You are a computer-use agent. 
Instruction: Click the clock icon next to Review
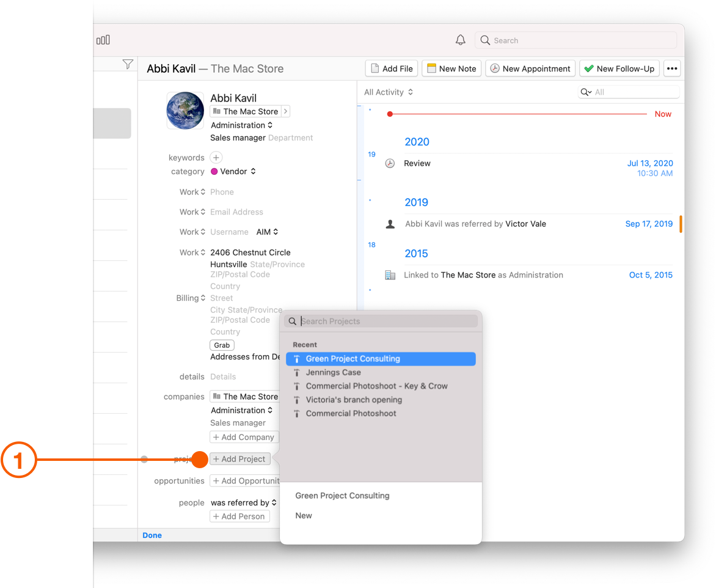(390, 163)
